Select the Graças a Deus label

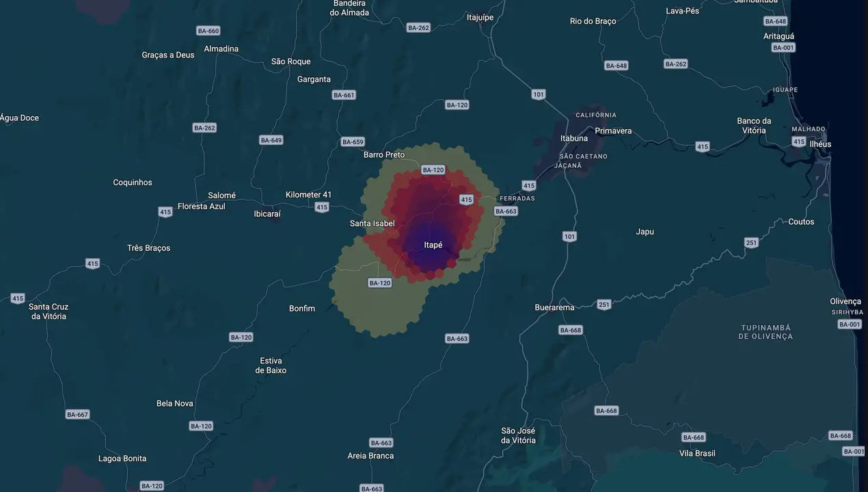tap(168, 55)
